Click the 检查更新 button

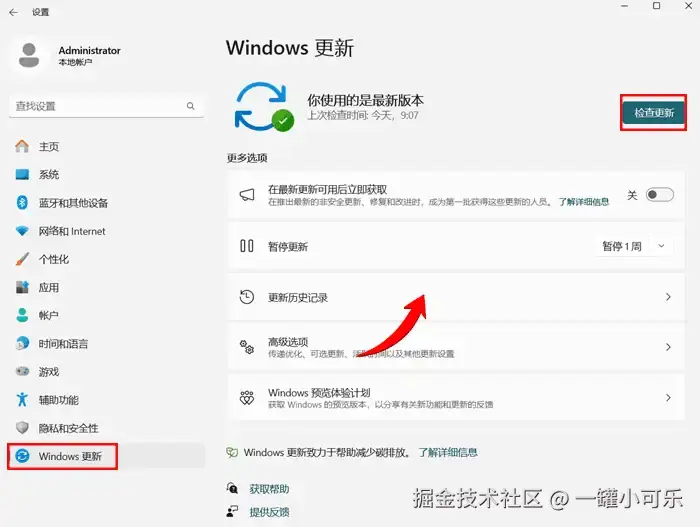coord(654,113)
